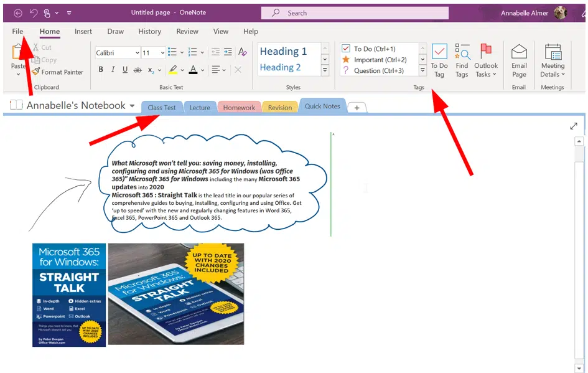Click Email Page
This screenshot has width=588, height=373.
(x=519, y=60)
